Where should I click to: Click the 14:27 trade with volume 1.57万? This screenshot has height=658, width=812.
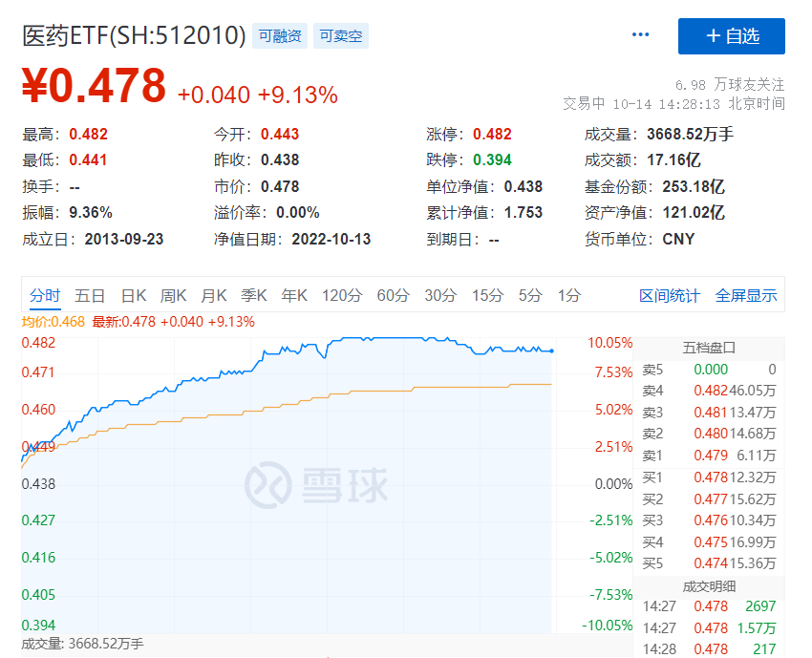point(709,628)
